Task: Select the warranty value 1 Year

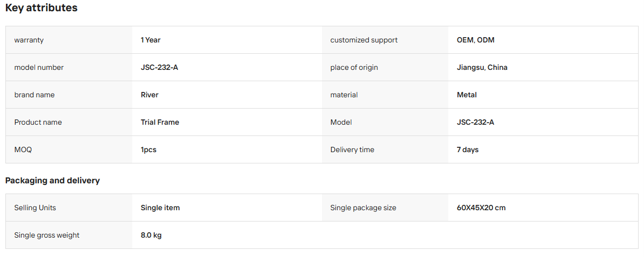Action: [151, 40]
